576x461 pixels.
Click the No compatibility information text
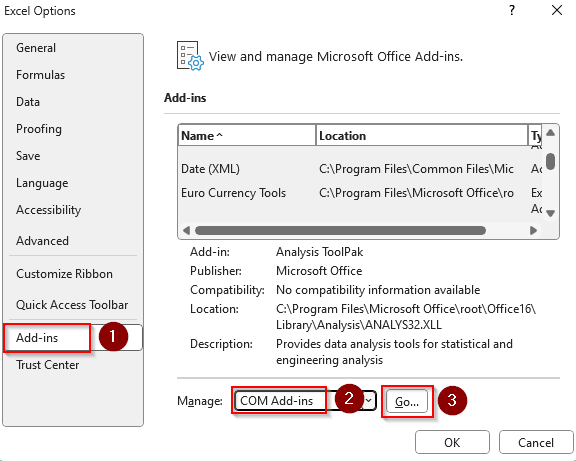(378, 290)
